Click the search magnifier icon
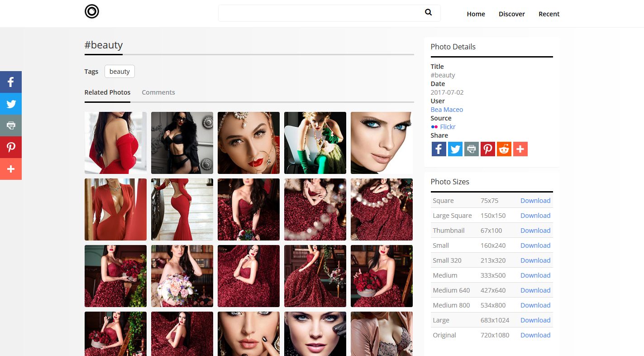 428,13
